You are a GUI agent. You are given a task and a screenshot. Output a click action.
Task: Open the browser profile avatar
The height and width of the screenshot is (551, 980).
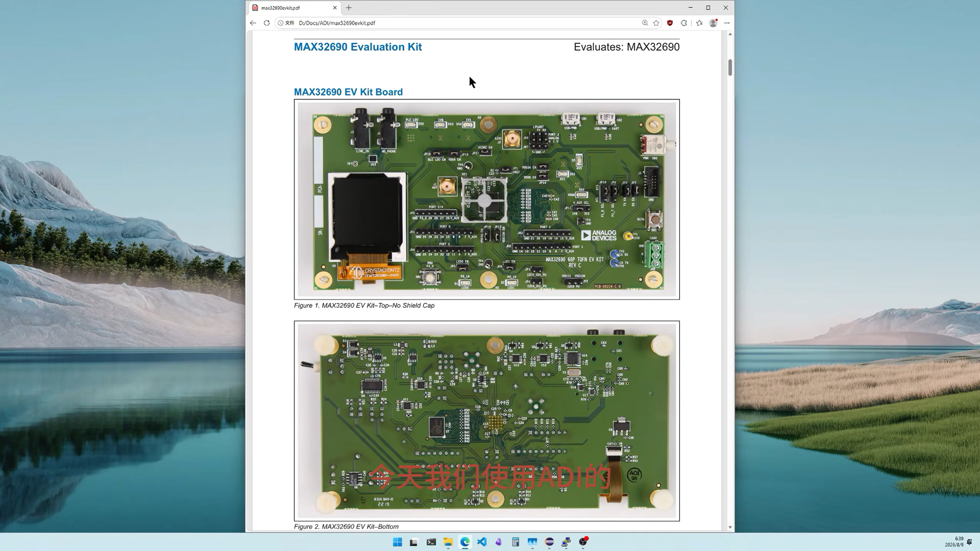coord(713,23)
